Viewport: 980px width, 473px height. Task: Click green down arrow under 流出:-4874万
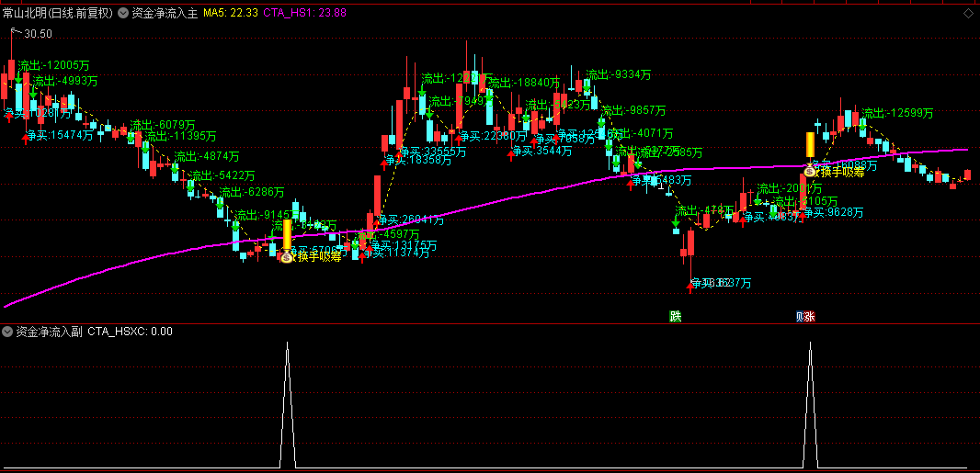pyautogui.click(x=175, y=167)
